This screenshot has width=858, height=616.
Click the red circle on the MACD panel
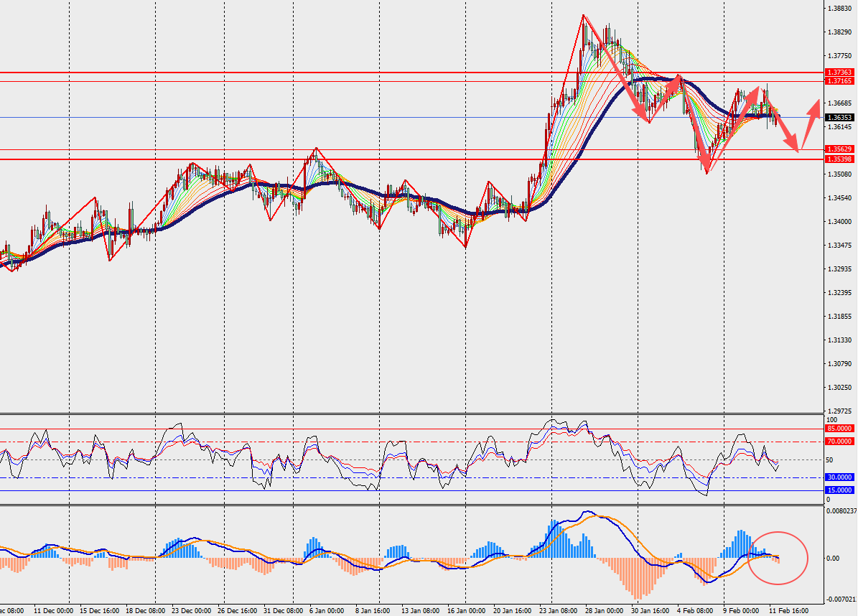click(x=778, y=557)
